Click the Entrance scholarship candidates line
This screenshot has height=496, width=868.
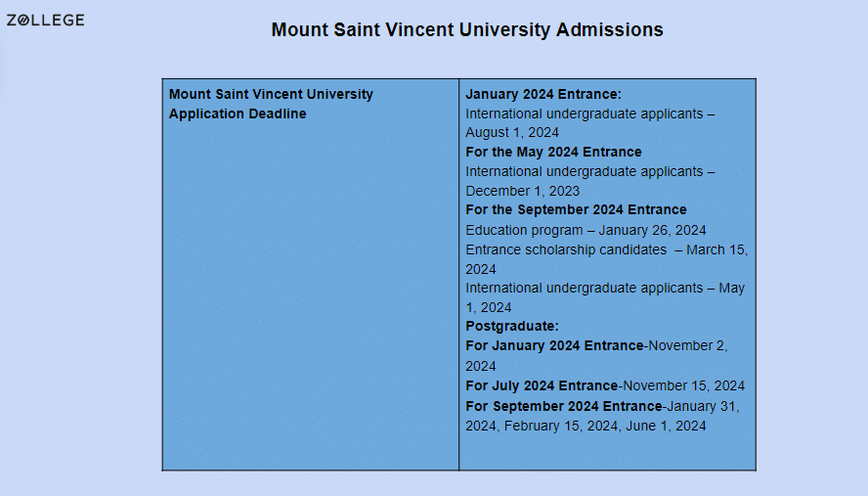tap(607, 259)
